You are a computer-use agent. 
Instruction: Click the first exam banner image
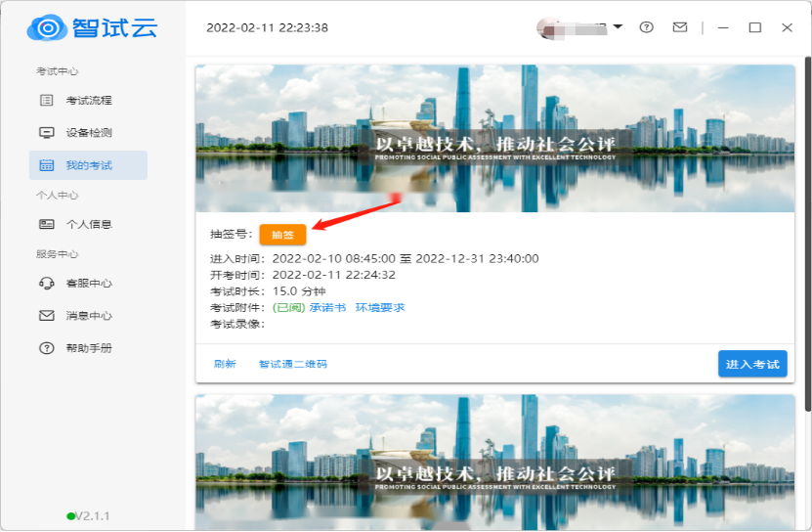pyautogui.click(x=495, y=138)
